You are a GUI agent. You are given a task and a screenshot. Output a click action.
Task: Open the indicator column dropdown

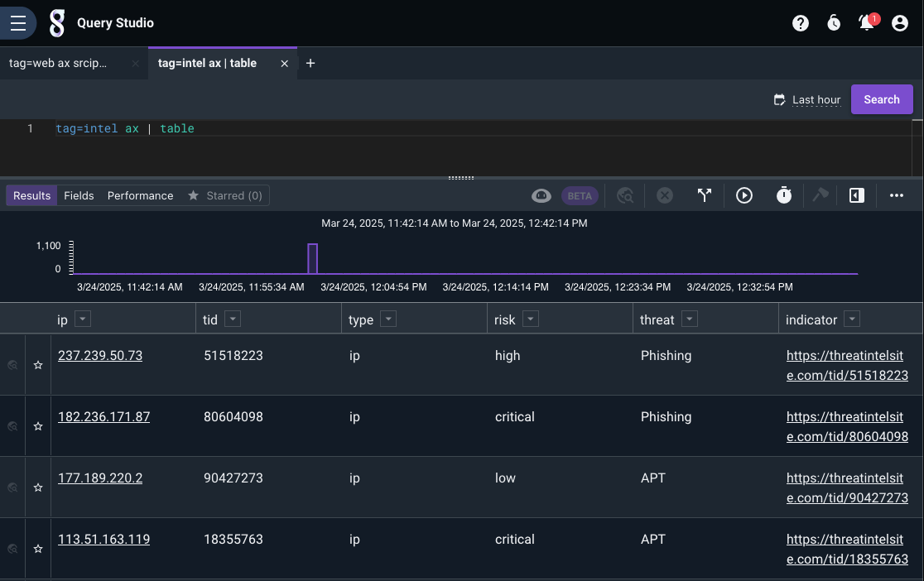click(851, 319)
